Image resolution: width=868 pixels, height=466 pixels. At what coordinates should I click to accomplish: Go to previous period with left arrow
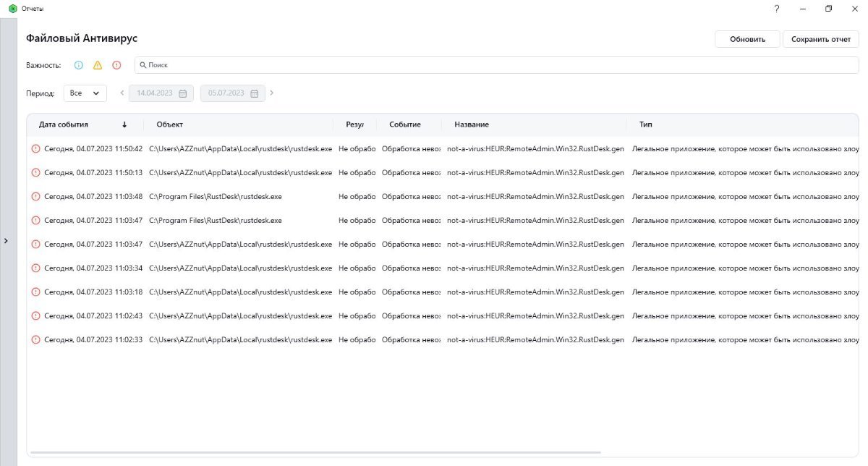point(122,93)
